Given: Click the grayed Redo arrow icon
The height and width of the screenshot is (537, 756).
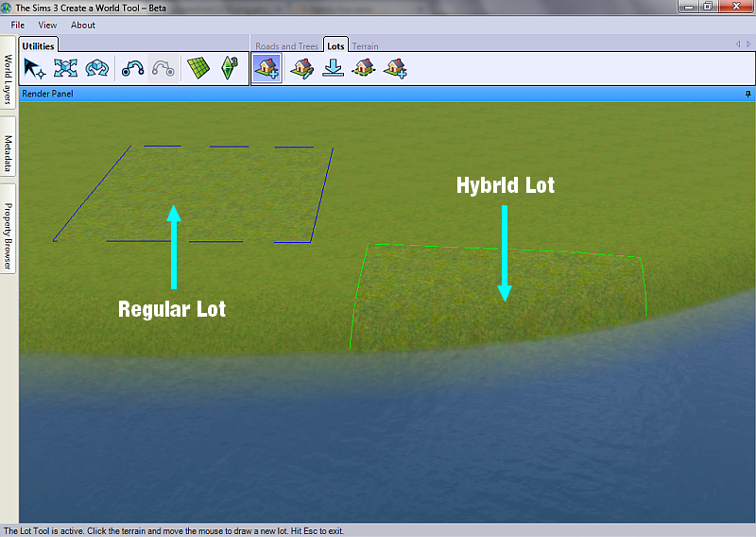Looking at the screenshot, I should coord(163,68).
